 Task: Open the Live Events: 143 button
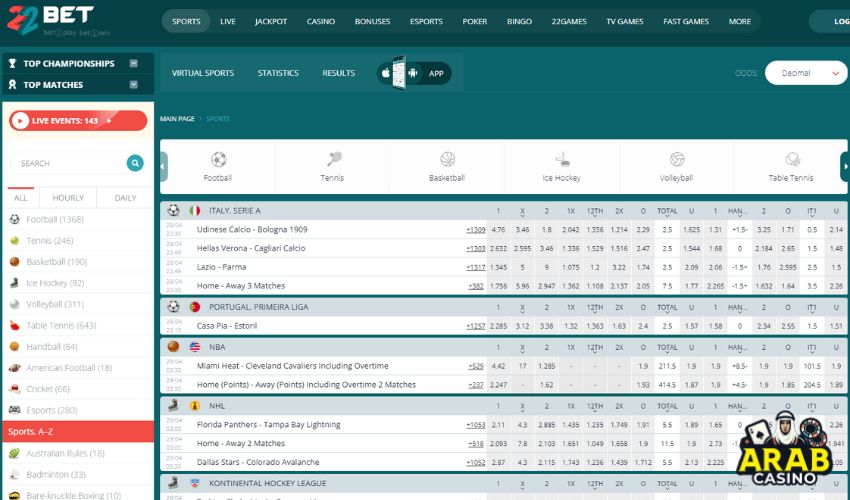(x=78, y=120)
